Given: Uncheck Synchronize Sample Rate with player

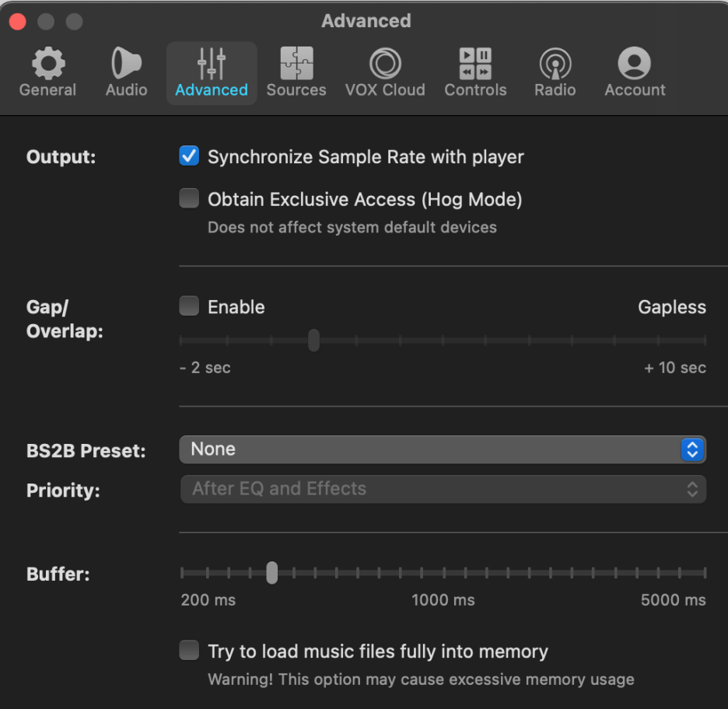Looking at the screenshot, I should pos(189,156).
